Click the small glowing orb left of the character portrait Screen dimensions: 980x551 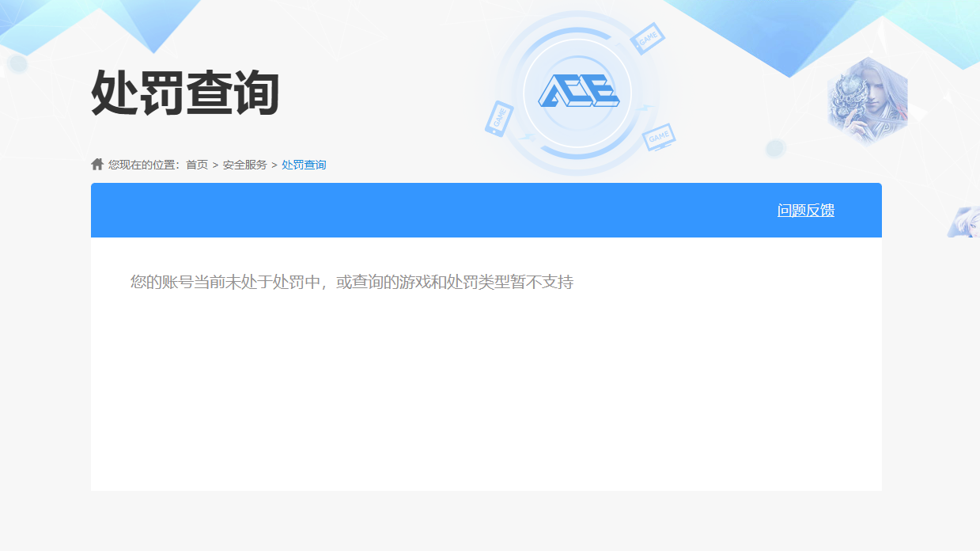(775, 148)
